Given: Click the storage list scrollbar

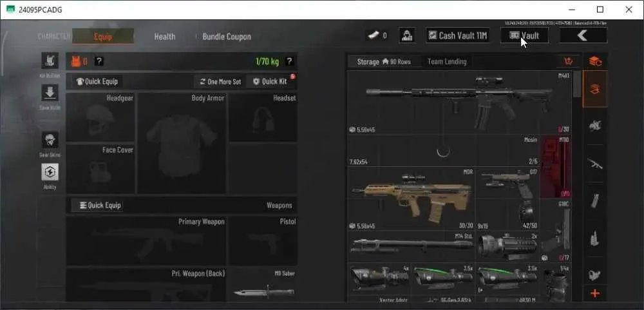Looking at the screenshot, I should point(576,84).
